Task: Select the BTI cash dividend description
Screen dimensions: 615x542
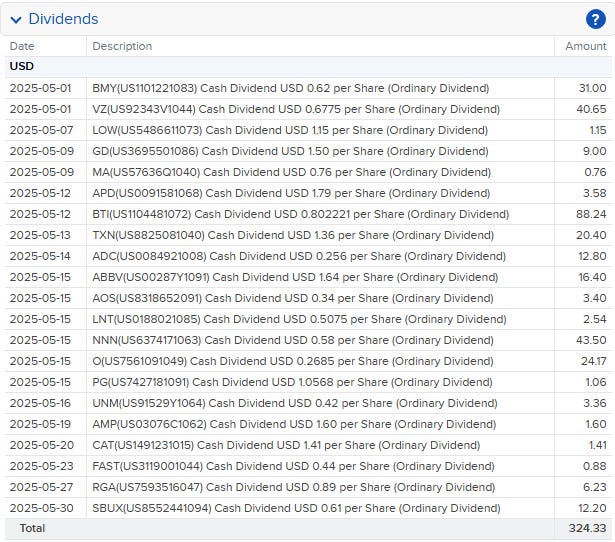Action: [x=300, y=214]
